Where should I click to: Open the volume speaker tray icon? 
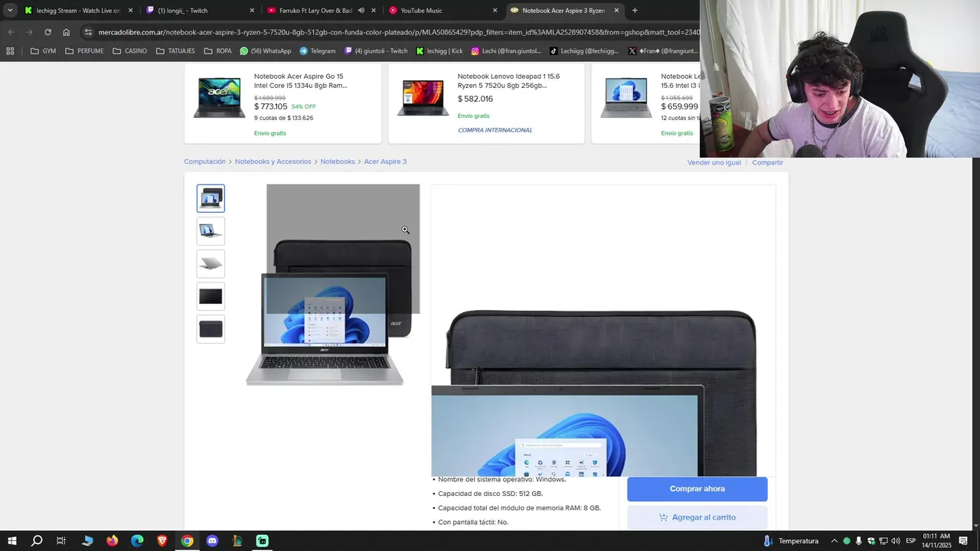click(x=896, y=541)
